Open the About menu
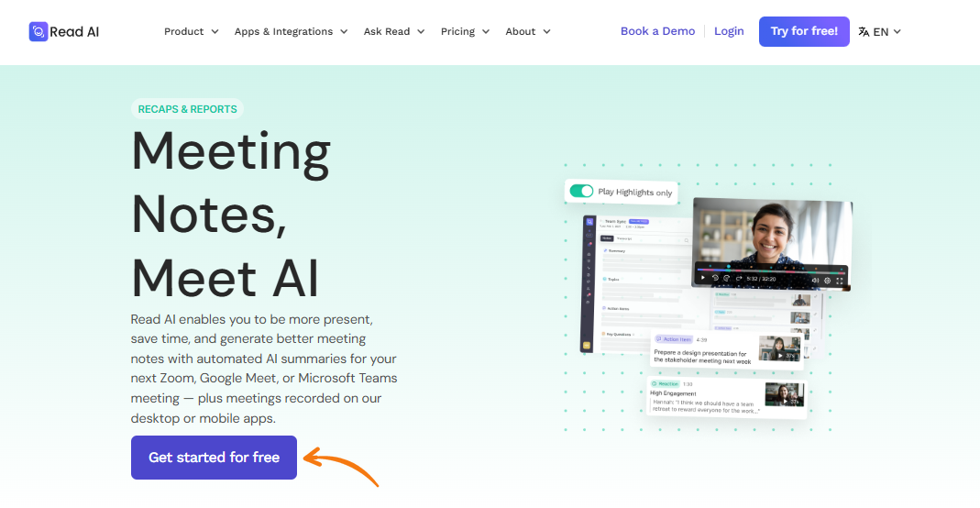Viewport: 980px width, 508px height. (x=521, y=31)
